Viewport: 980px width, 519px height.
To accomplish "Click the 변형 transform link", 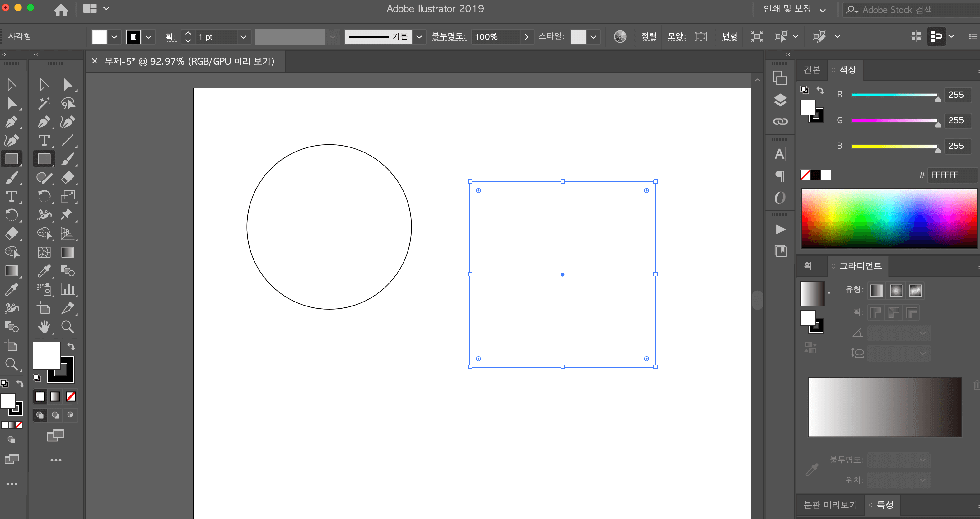I will pos(729,36).
